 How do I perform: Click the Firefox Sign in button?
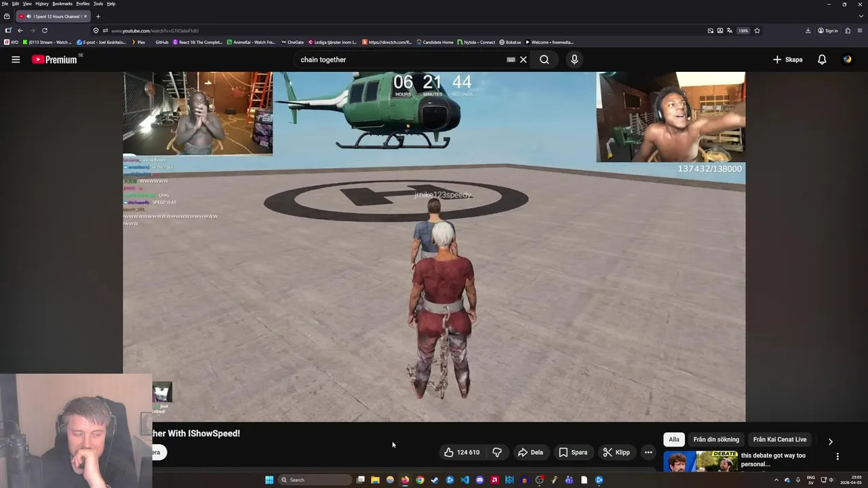click(x=828, y=30)
